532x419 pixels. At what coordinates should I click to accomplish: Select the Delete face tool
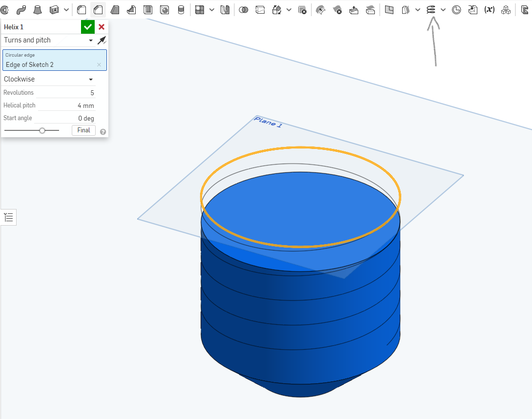tap(337, 10)
